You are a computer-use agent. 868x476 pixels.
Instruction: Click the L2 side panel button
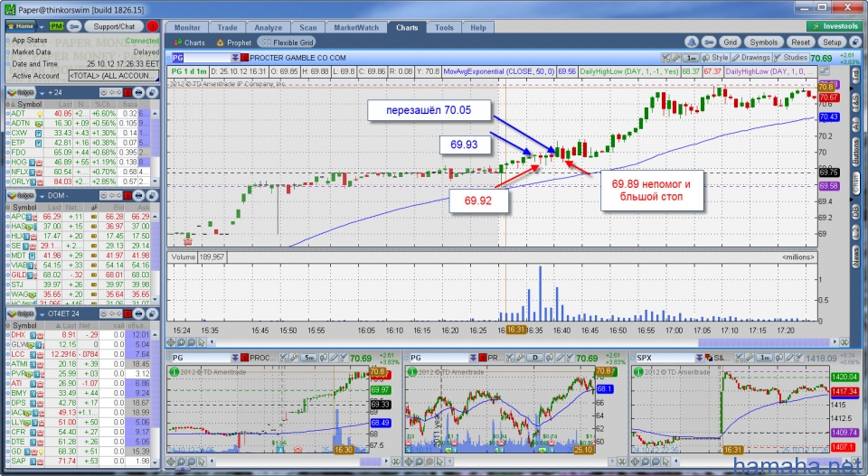pos(855,232)
